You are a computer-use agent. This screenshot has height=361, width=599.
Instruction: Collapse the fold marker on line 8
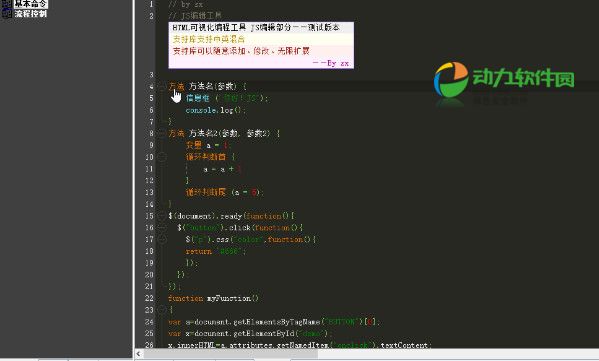click(162, 133)
